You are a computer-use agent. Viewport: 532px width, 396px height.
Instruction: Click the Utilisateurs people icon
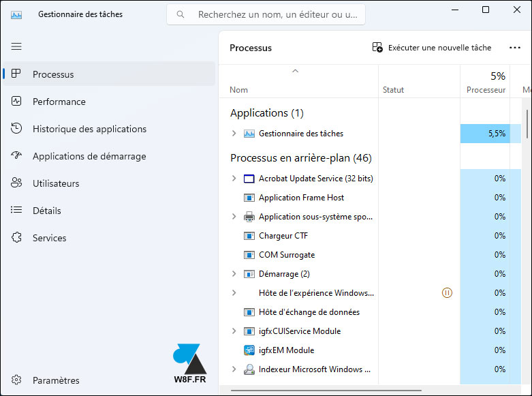pyautogui.click(x=16, y=183)
